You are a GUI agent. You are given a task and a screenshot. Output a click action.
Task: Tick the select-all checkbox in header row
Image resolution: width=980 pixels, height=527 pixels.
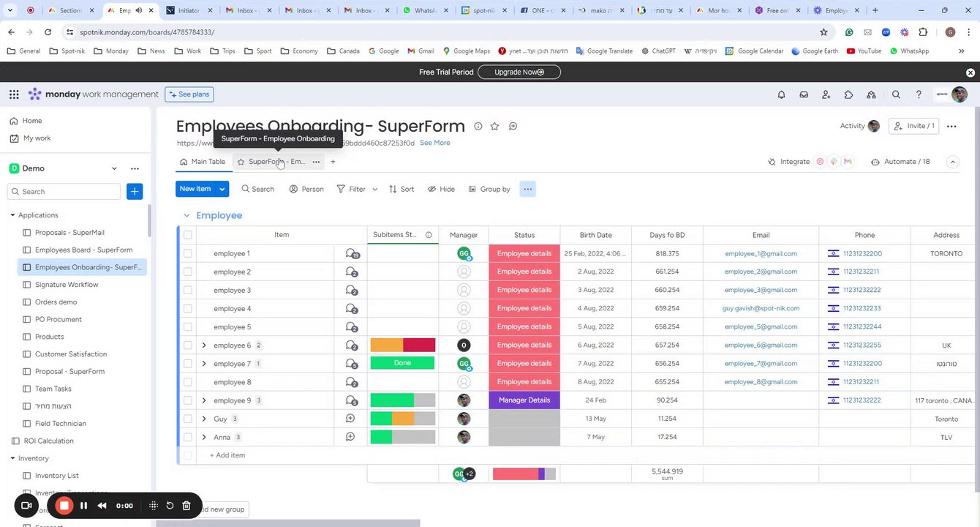point(188,235)
